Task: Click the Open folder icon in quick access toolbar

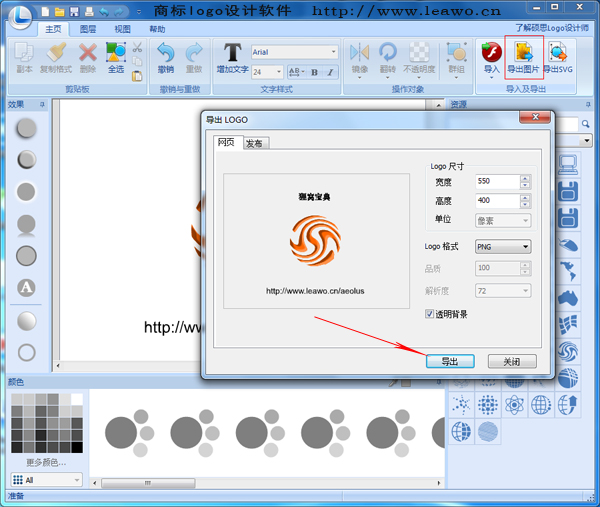Action: point(59,11)
